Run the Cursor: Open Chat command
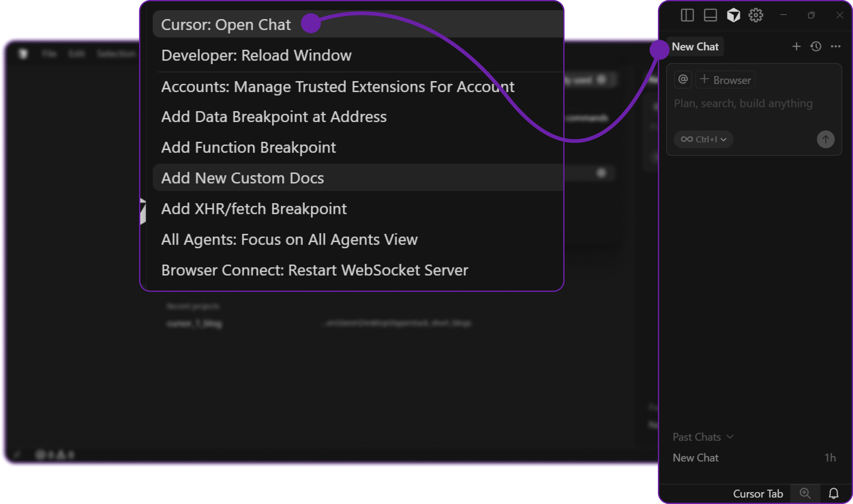This screenshot has height=504, width=853. pyautogui.click(x=226, y=24)
